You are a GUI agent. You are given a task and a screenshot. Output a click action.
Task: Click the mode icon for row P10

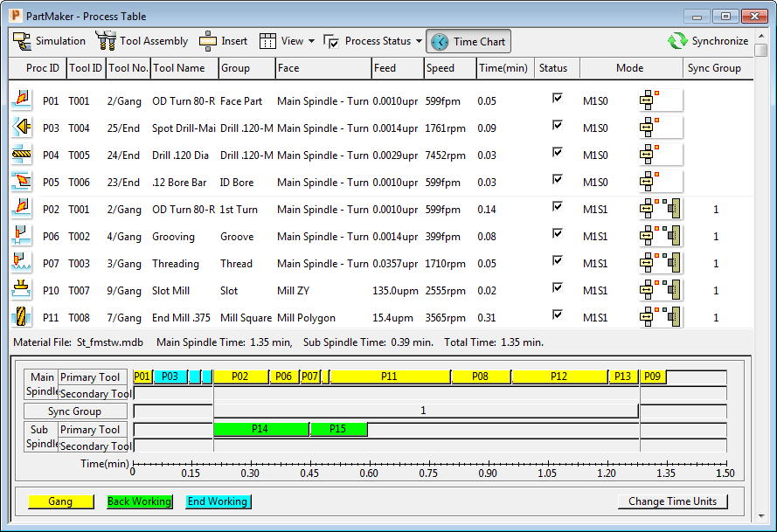661,290
